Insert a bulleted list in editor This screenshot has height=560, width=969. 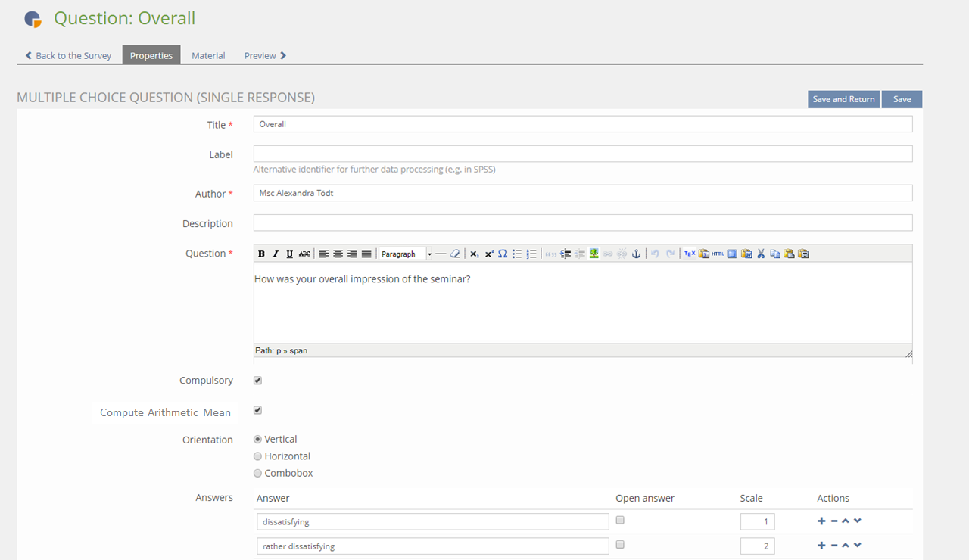(x=517, y=254)
